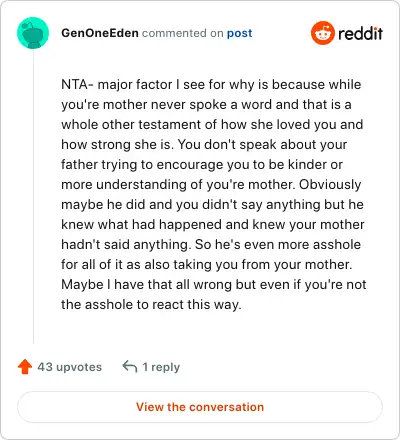Image resolution: width=400 pixels, height=440 pixels.
Task: Click the final line "the asshole to react this way."
Action: [x=151, y=305]
